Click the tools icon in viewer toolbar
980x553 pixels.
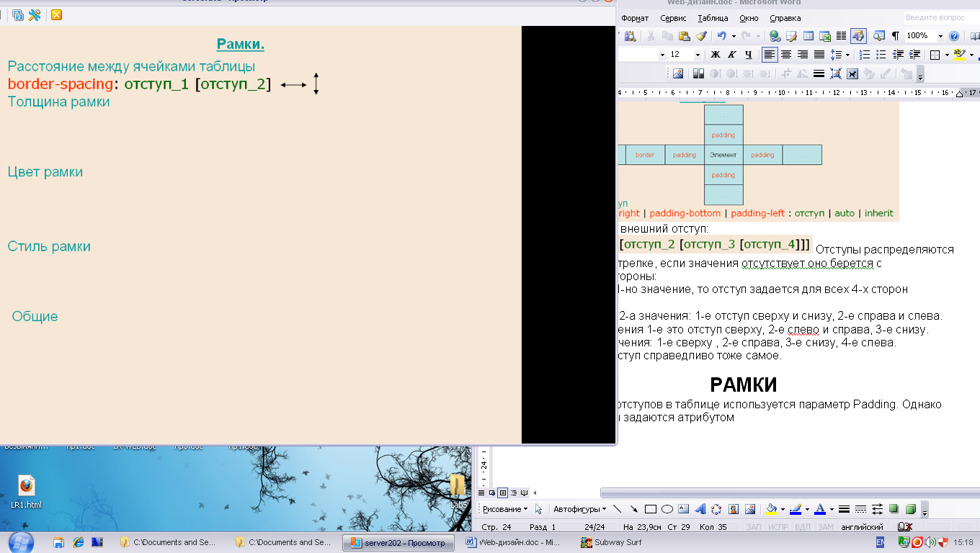34,14
